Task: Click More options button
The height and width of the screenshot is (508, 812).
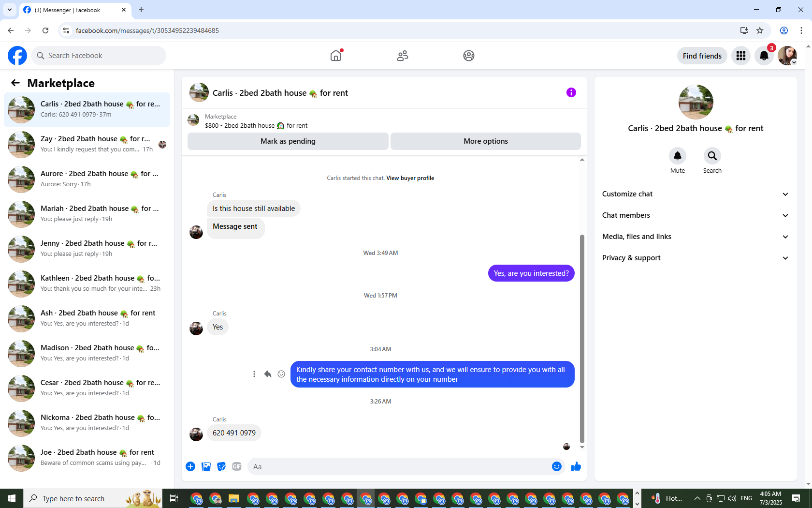Action: coord(486,141)
